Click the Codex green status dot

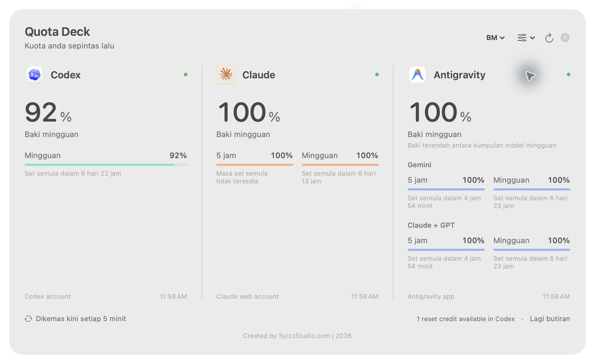(186, 74)
